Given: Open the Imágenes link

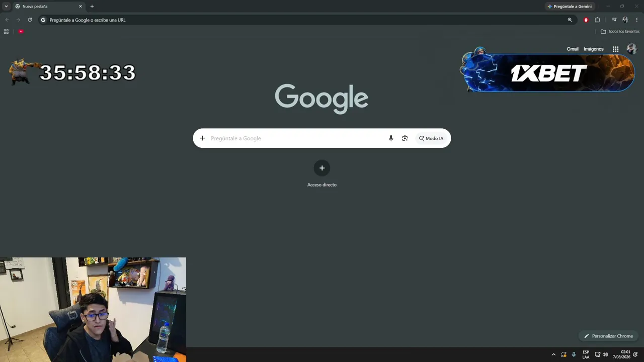Looking at the screenshot, I should [x=594, y=49].
